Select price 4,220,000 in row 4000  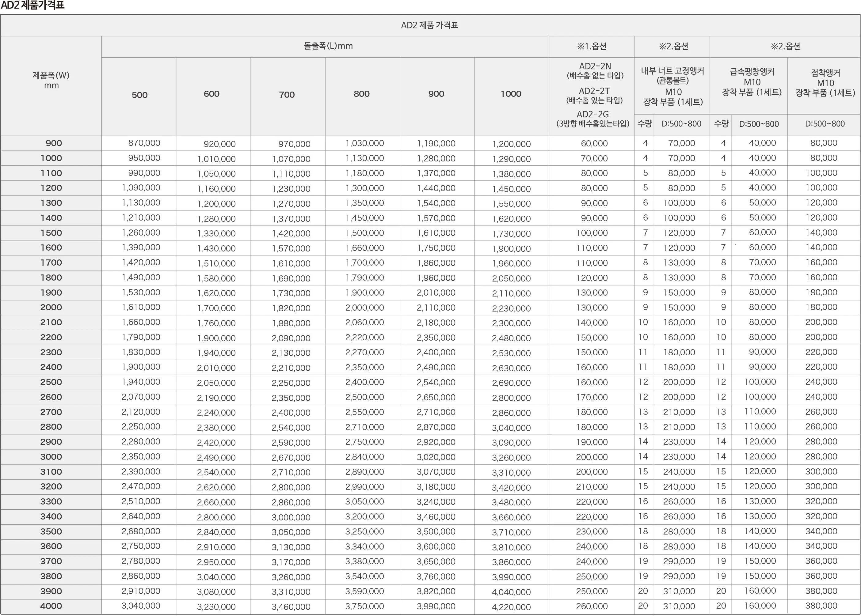[512, 607]
